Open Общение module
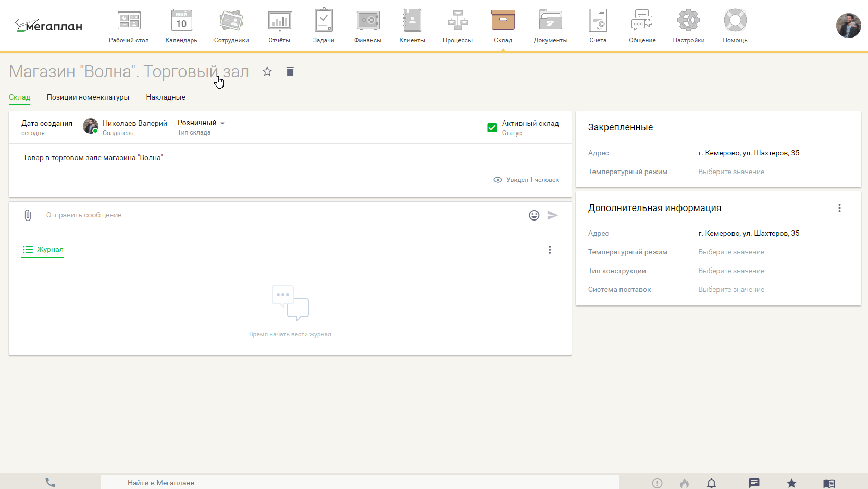This screenshot has width=868, height=489. (642, 26)
